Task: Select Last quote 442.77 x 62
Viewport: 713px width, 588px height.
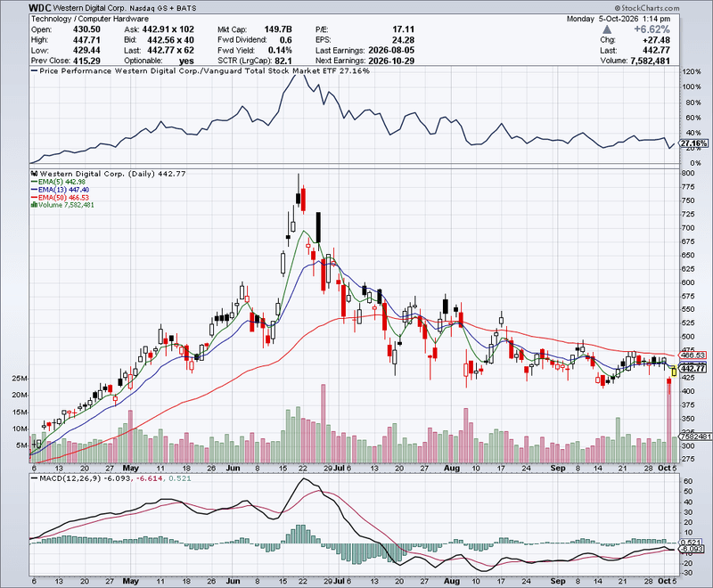Action: click(168, 51)
